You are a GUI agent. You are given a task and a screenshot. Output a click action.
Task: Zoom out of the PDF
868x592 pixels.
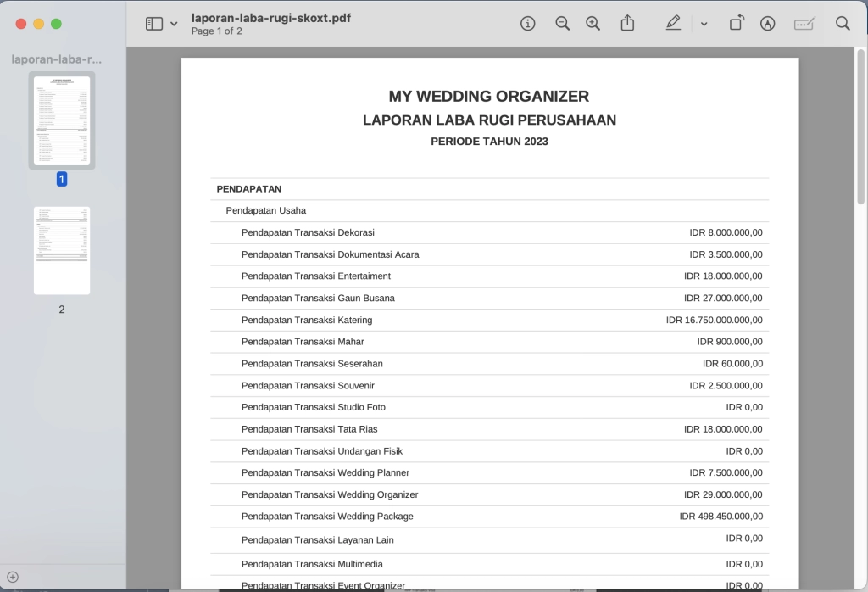coord(562,23)
